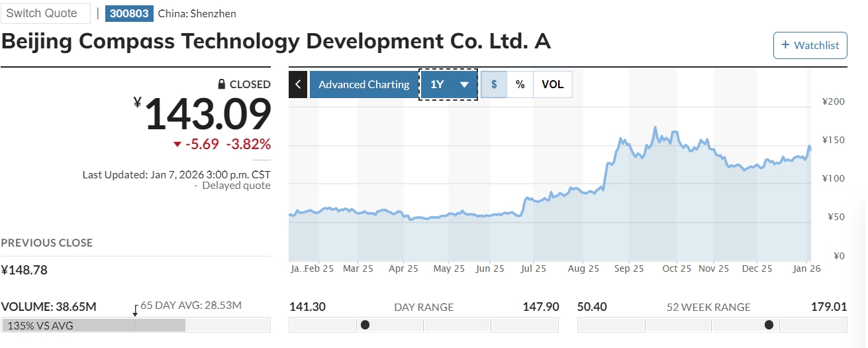Viewport: 868px width, 348px height.
Task: Click the Switch Quote input field
Action: 45,13
